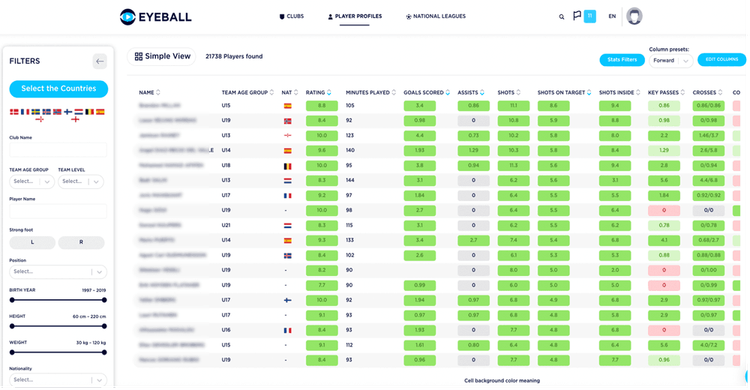Open Position select dropdown

pos(58,272)
